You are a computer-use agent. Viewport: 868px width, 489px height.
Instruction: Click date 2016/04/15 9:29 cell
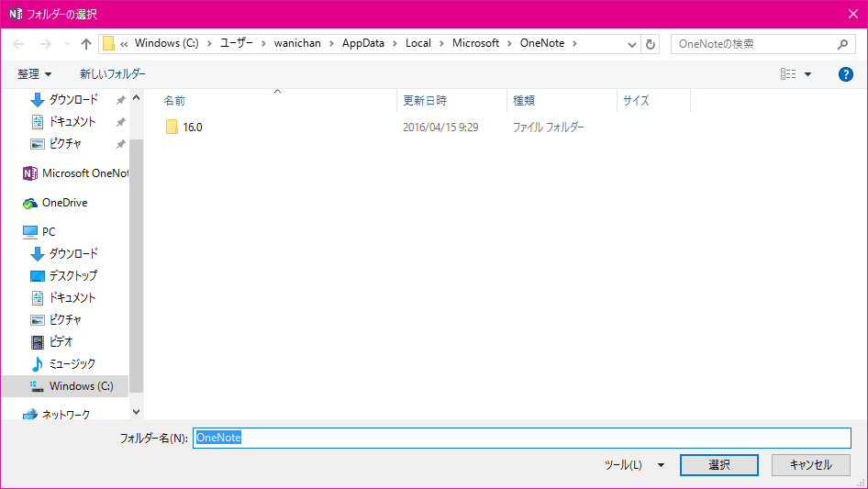440,128
